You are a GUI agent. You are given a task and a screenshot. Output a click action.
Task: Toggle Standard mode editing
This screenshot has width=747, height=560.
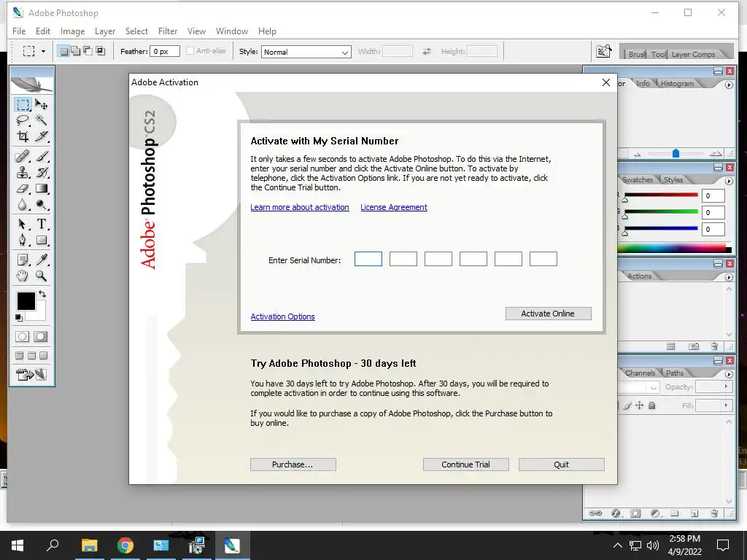coord(23,337)
